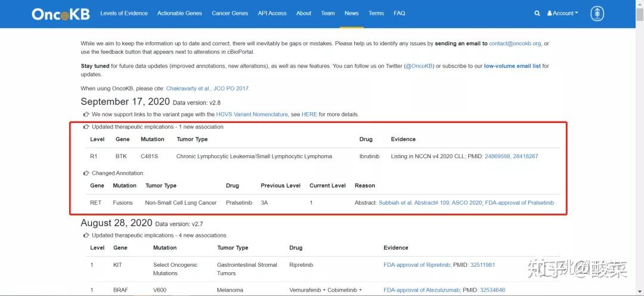The width and height of the screenshot is (644, 296).
Task: Click the August 28, 2020 heading
Action: click(116, 223)
